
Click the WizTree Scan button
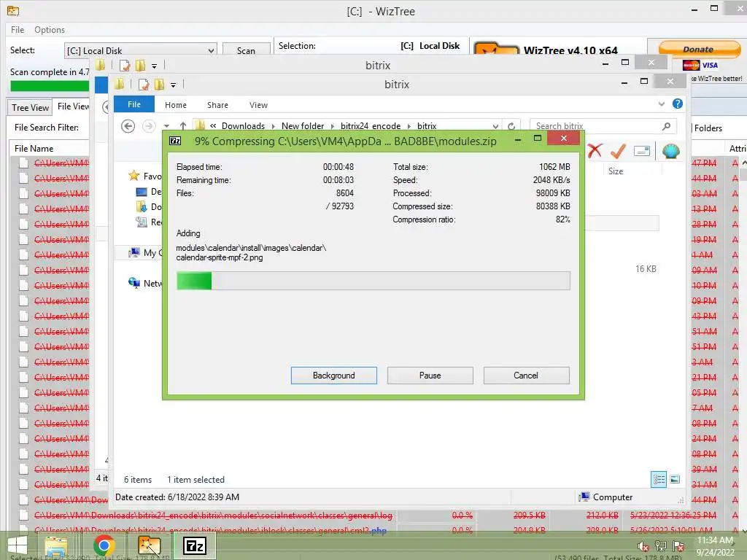coord(247,50)
